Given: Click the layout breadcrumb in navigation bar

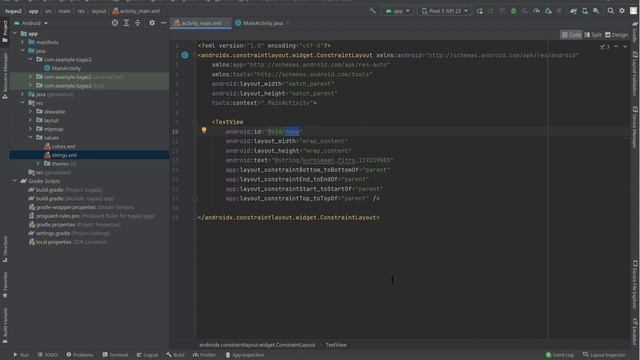Looking at the screenshot, I should coord(99,11).
